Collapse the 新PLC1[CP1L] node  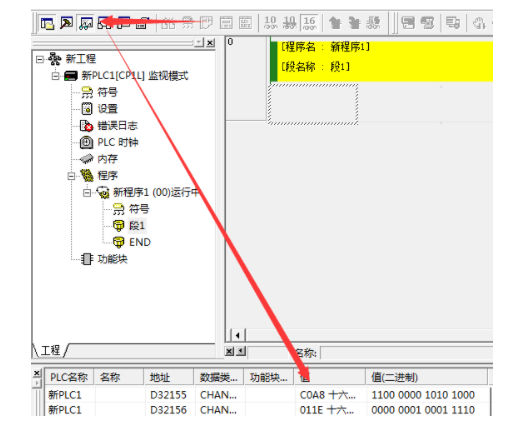[55, 76]
